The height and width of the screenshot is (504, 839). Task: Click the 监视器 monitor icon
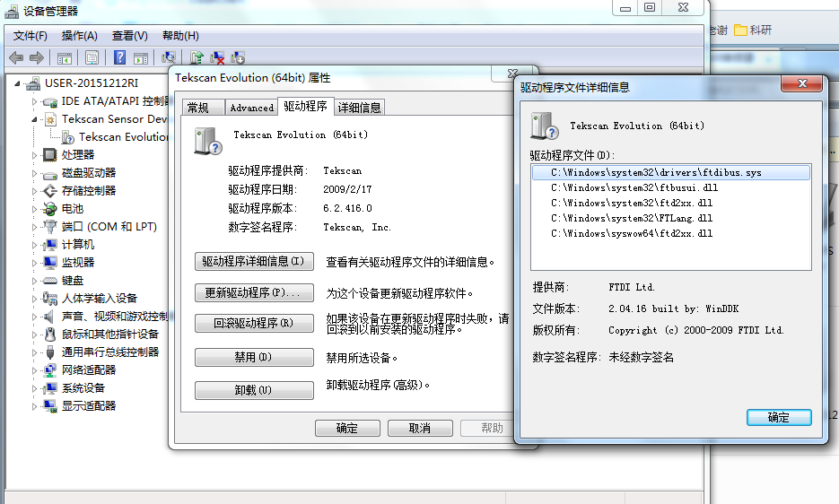tap(49, 263)
